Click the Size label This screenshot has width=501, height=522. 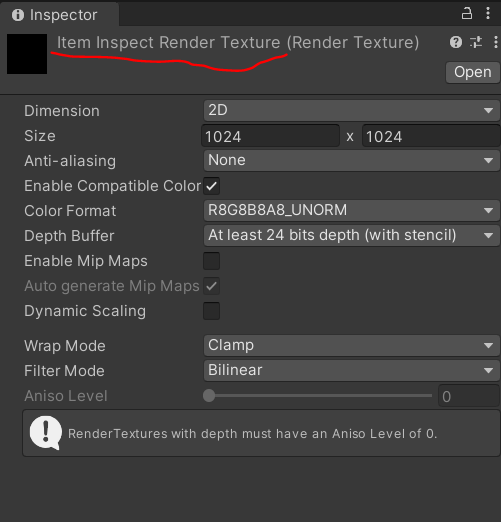[40, 136]
